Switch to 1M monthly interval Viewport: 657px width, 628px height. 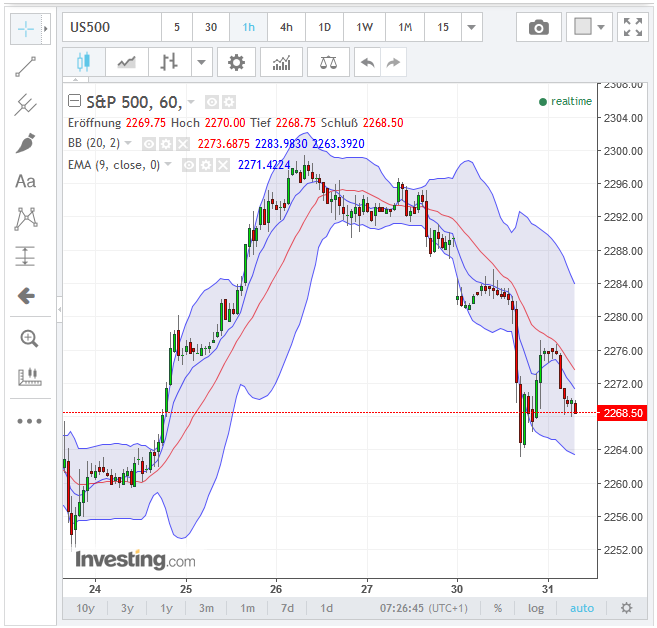tap(405, 27)
